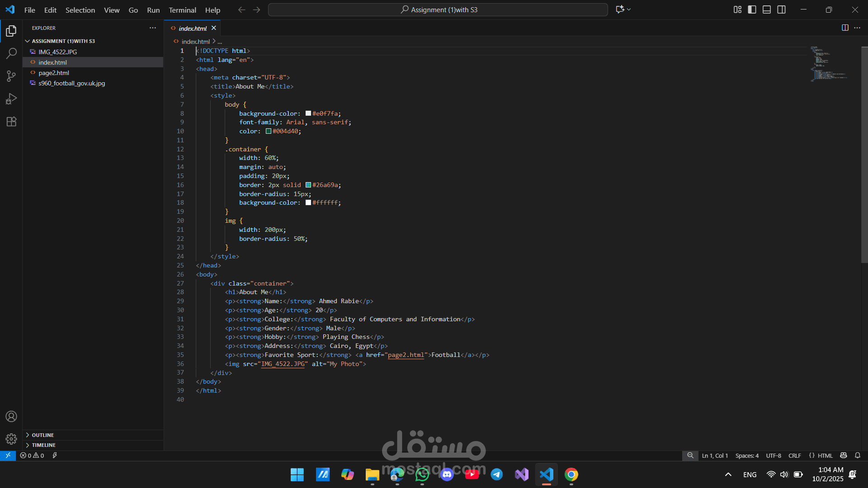Split the editor to the right
This screenshot has height=488, width=868.
[x=845, y=28]
